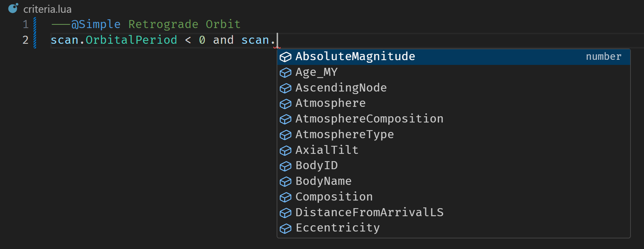The image size is (644, 249).
Task: Click line number 1 in gutter
Action: tap(26, 24)
